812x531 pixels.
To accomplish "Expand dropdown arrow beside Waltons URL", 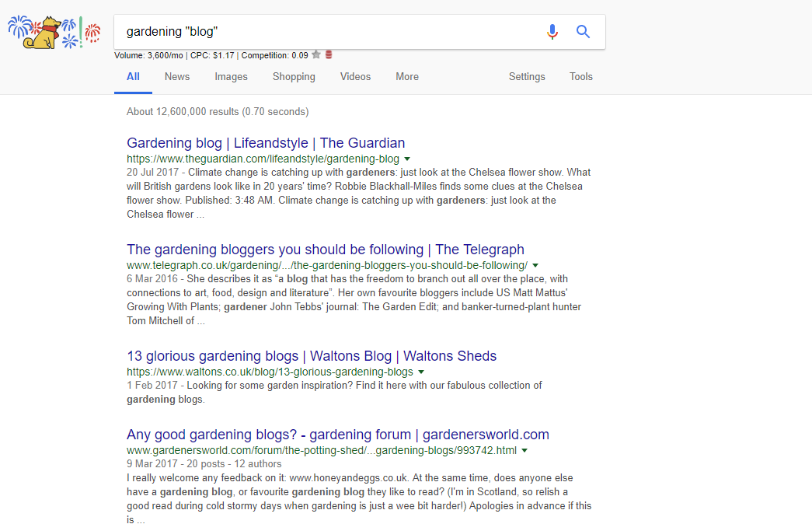I will pyautogui.click(x=421, y=372).
